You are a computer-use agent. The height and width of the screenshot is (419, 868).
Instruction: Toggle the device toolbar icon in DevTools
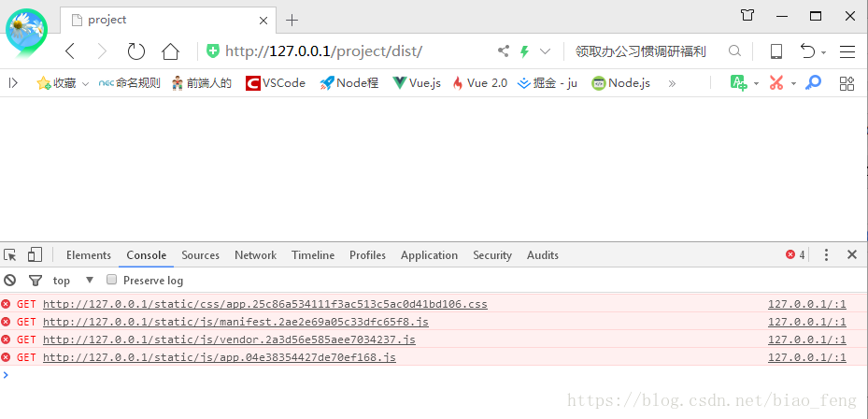[x=35, y=255]
